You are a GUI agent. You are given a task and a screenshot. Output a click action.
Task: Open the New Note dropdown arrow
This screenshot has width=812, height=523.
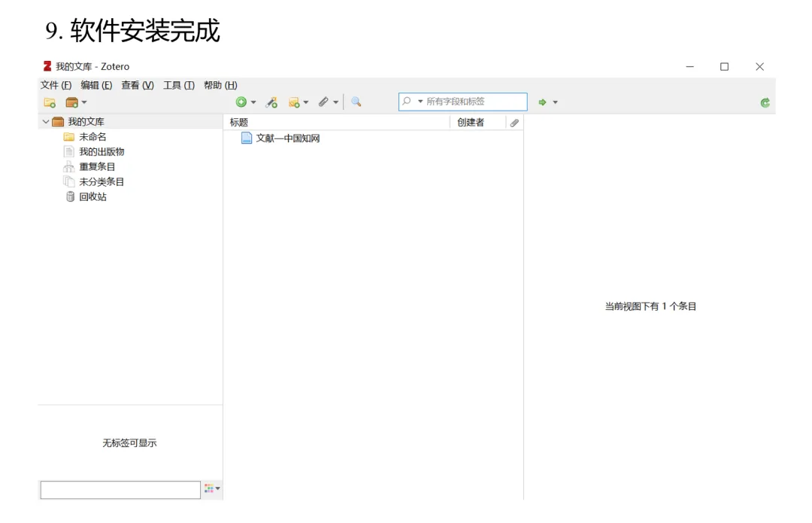click(x=306, y=102)
